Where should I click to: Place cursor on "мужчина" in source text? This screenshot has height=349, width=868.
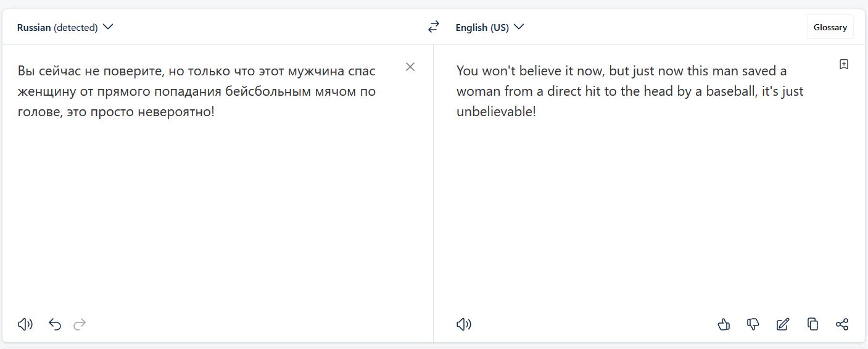pos(315,71)
